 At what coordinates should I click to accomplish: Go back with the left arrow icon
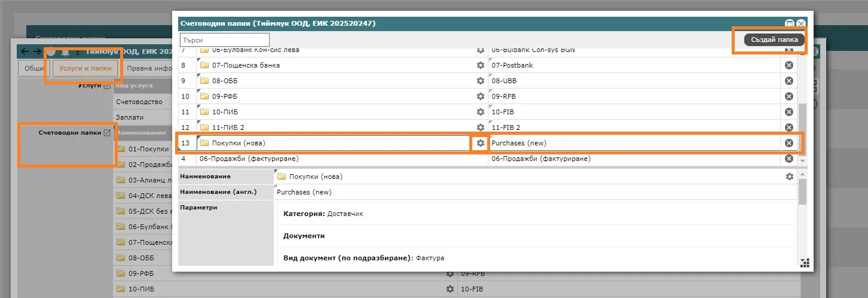pos(25,51)
